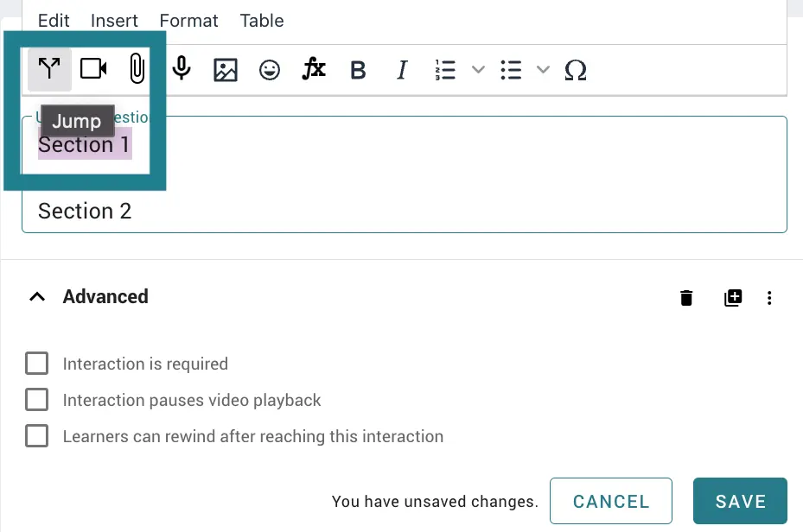This screenshot has height=532, width=803.
Task: Insert an equation with the fx icon
Action: coord(314,69)
